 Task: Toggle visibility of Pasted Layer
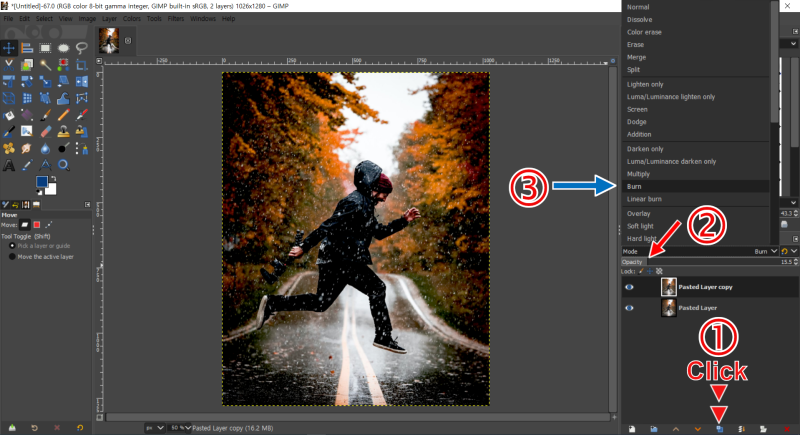click(x=629, y=308)
